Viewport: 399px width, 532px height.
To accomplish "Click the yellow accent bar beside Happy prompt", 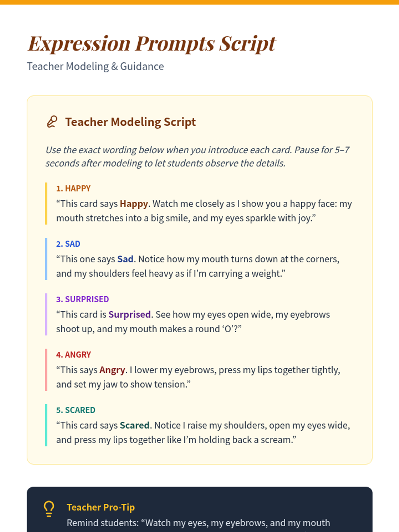I will pyautogui.click(x=46, y=203).
